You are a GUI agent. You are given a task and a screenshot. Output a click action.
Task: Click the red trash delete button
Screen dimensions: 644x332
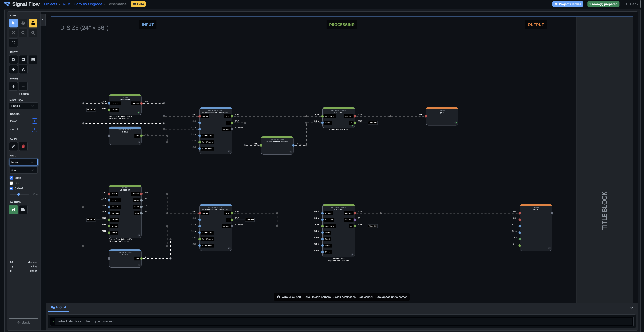click(x=23, y=146)
